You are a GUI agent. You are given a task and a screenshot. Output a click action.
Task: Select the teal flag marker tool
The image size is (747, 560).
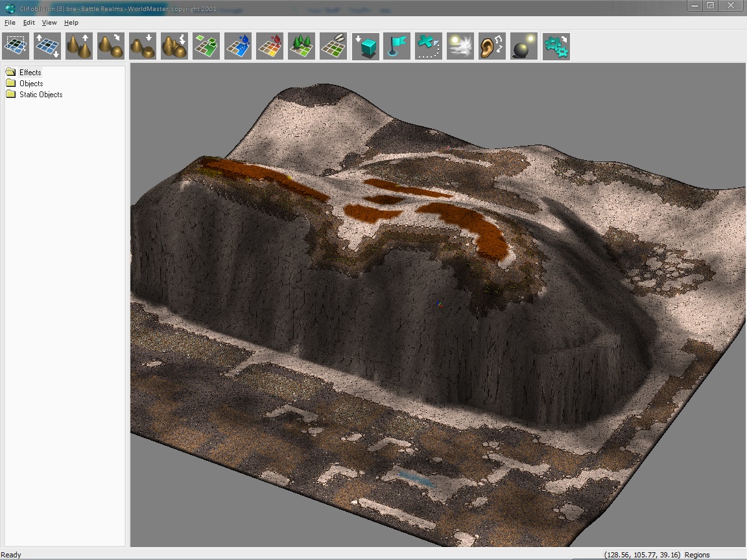[x=397, y=46]
